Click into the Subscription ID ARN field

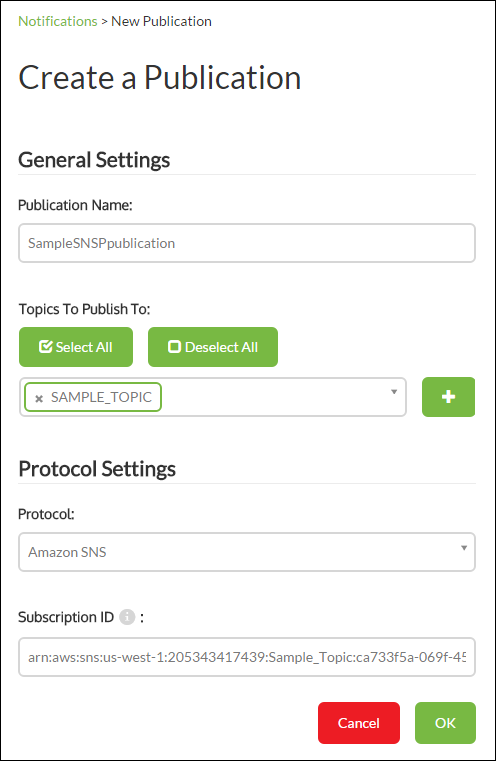247,657
